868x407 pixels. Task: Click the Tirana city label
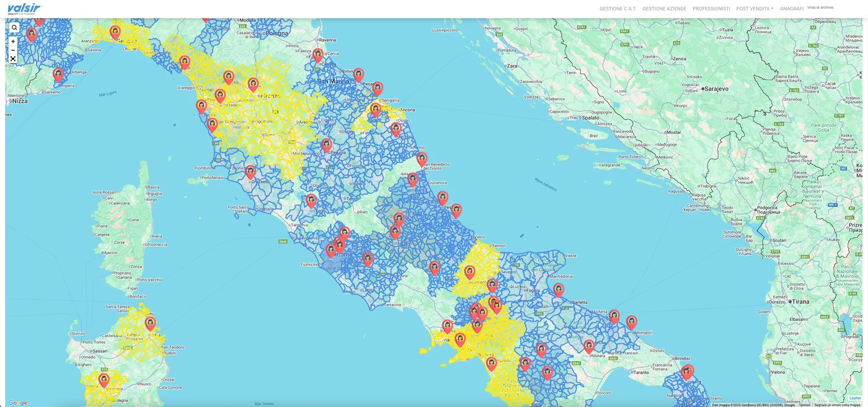pos(800,302)
